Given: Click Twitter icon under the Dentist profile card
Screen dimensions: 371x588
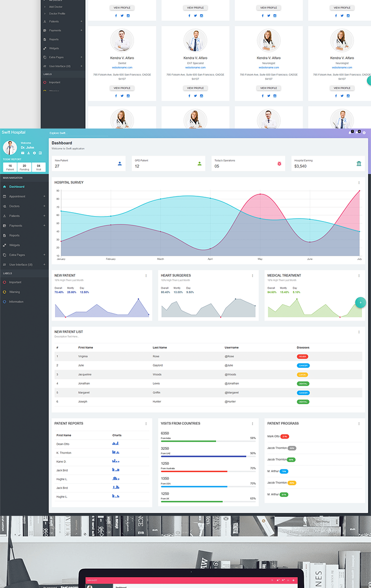Looking at the screenshot, I should click(x=122, y=96).
